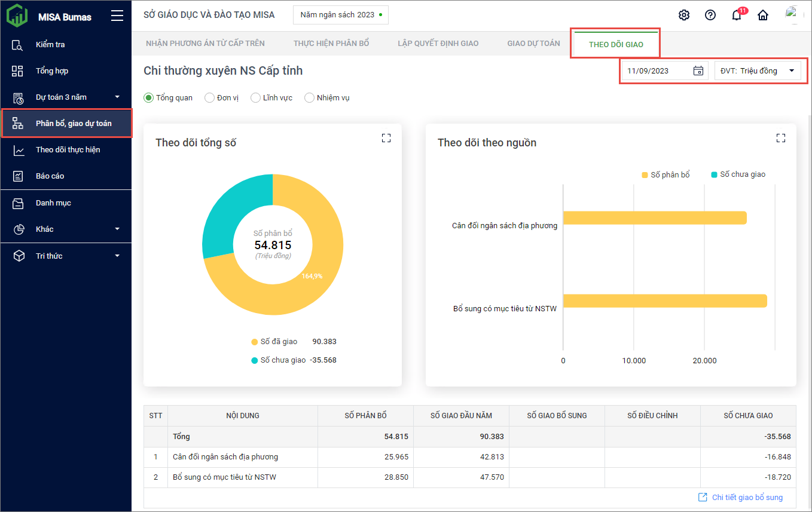Open the notifications bell icon
The image size is (812, 512).
pyautogui.click(x=737, y=16)
